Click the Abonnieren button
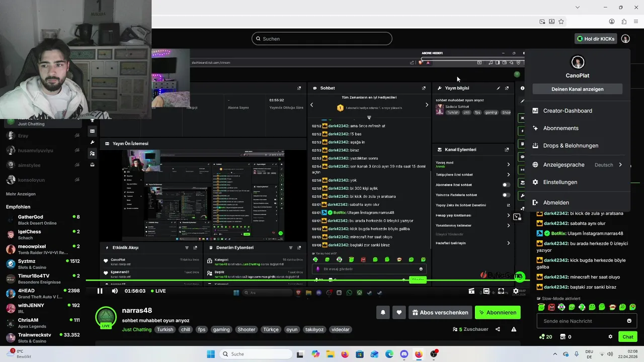The image size is (644, 362). (x=497, y=312)
